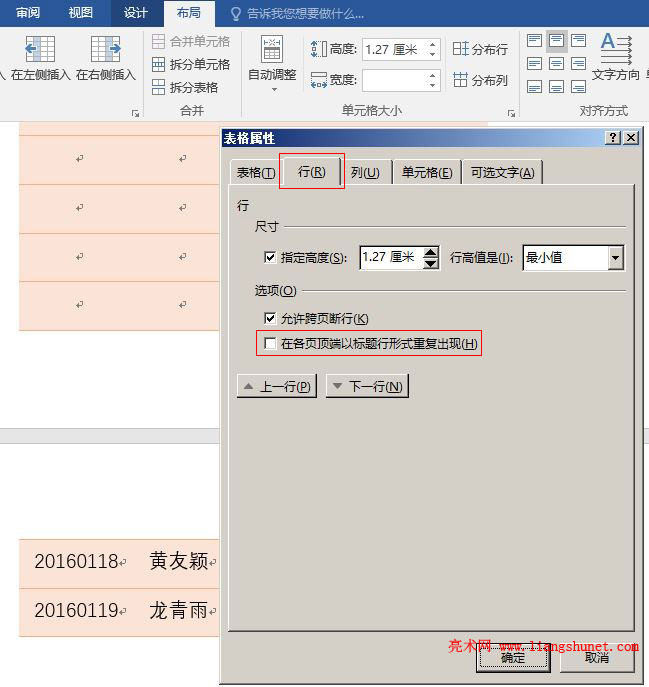This screenshot has height=687, width=649.
Task: Select the Align Center Right icon
Action: tap(578, 64)
